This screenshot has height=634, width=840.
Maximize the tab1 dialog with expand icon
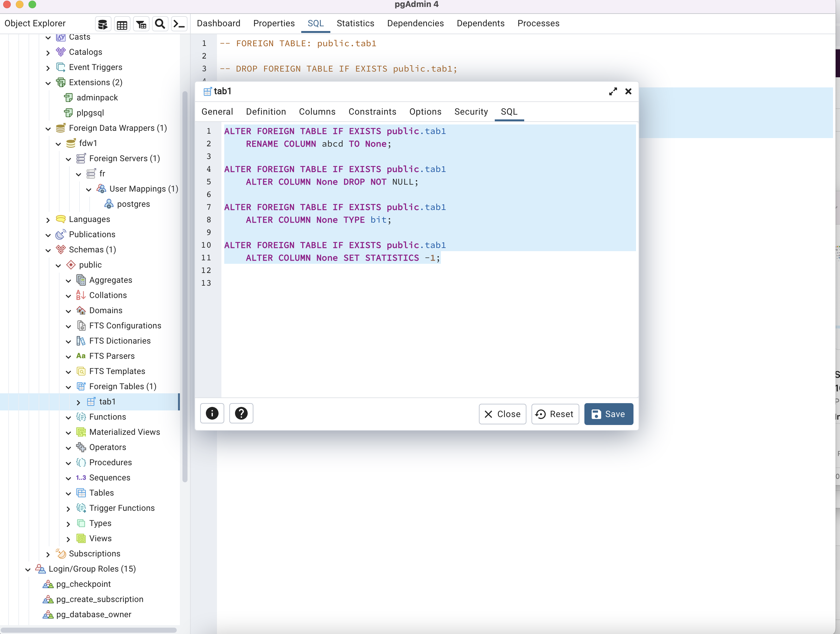[613, 92]
